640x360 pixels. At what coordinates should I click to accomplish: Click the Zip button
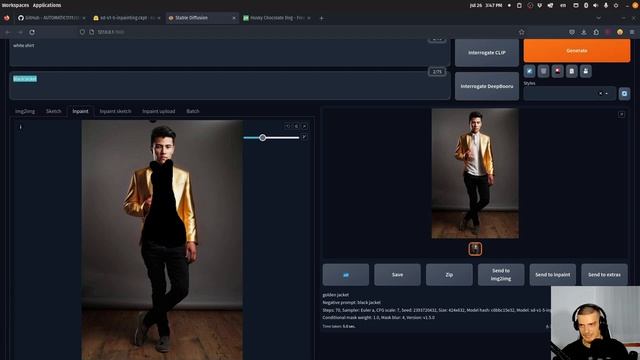[449, 275]
